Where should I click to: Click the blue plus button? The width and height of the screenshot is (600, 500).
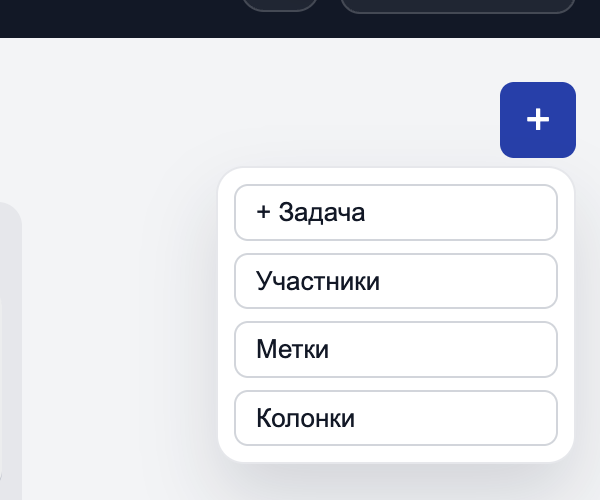pyautogui.click(x=538, y=120)
